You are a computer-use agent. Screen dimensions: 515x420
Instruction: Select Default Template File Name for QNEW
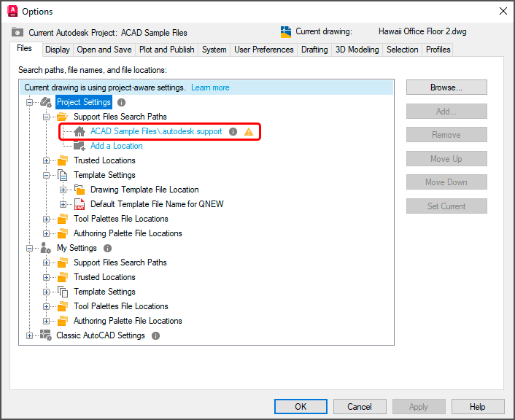pos(157,204)
